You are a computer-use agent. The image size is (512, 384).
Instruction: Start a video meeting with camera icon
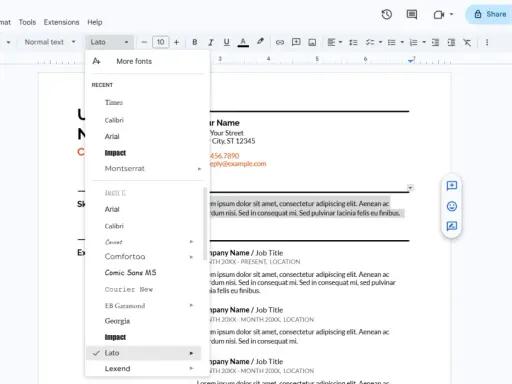point(439,15)
